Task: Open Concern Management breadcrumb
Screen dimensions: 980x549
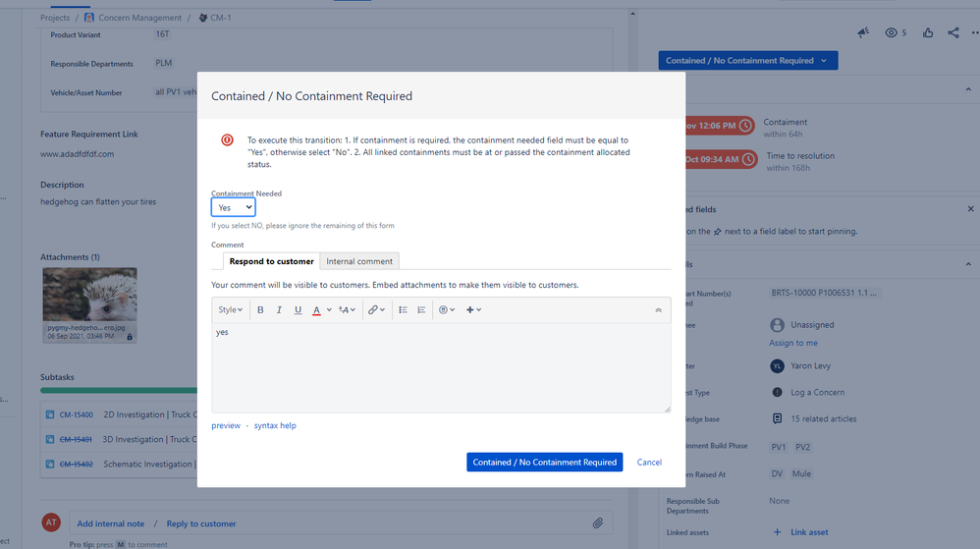Action: pyautogui.click(x=140, y=18)
